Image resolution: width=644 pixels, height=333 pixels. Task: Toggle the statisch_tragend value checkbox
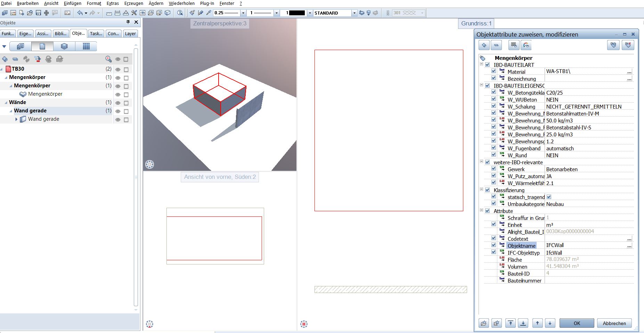pos(549,197)
